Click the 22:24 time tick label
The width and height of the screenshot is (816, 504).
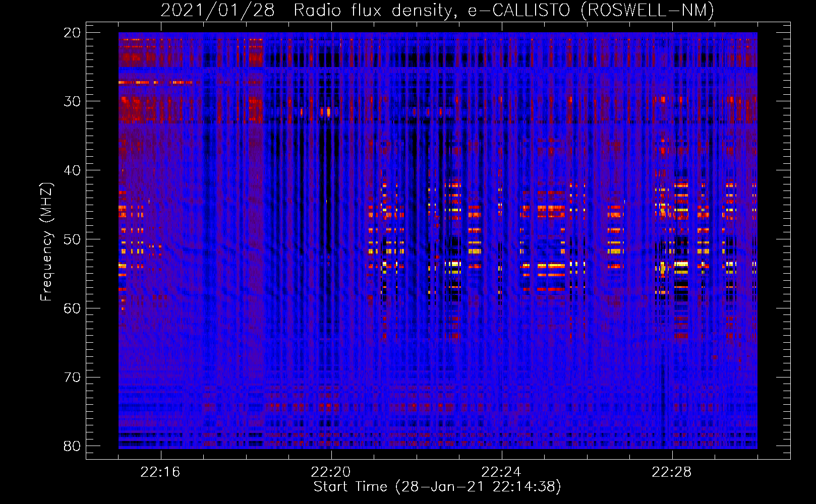point(501,472)
